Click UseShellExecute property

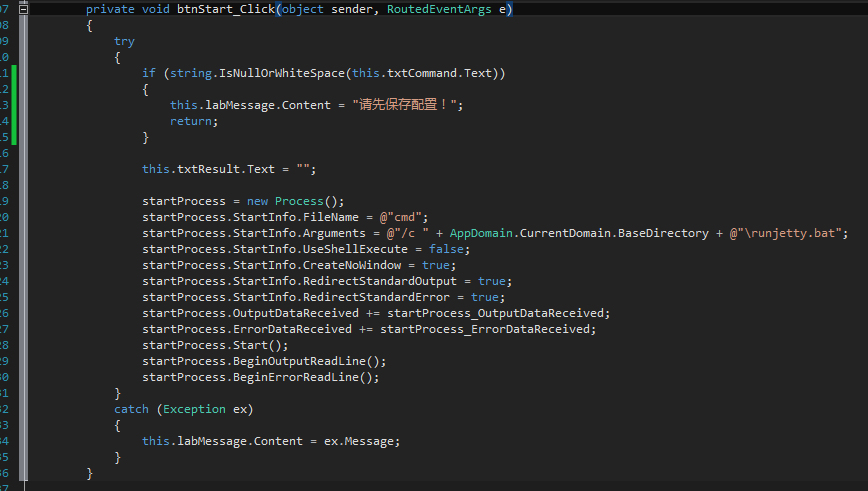click(x=355, y=250)
